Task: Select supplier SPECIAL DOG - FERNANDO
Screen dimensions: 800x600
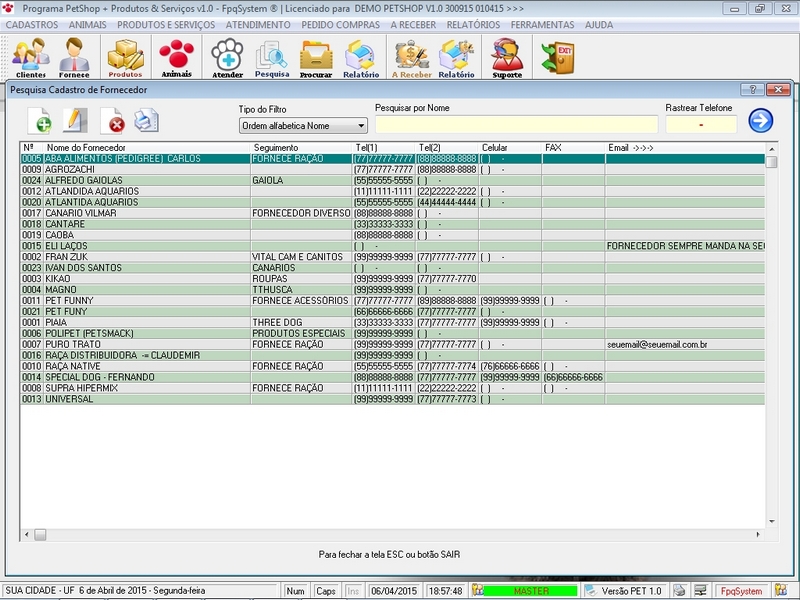Action: (392, 377)
